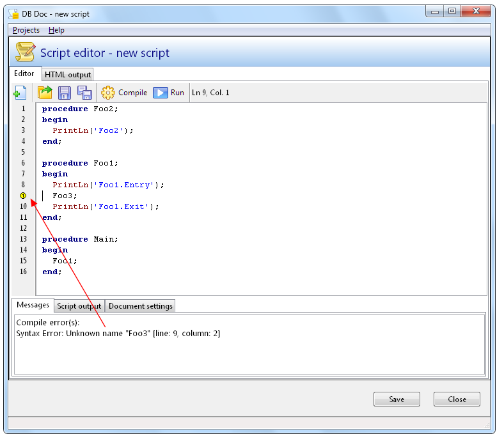Screen dimensions: 504x441
Task: Minimize the DB Doc window
Action: pyautogui.click(x=435, y=12)
